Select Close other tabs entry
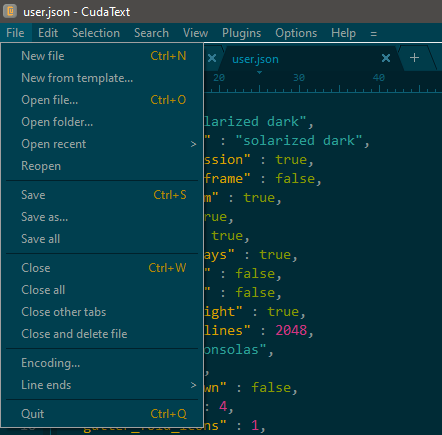This screenshot has width=442, height=435. (x=102, y=312)
